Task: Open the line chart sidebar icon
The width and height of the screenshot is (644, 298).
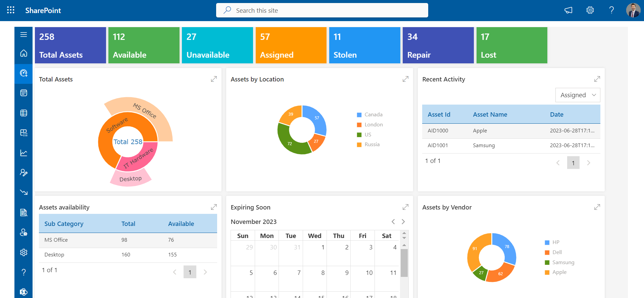Action: [23, 153]
